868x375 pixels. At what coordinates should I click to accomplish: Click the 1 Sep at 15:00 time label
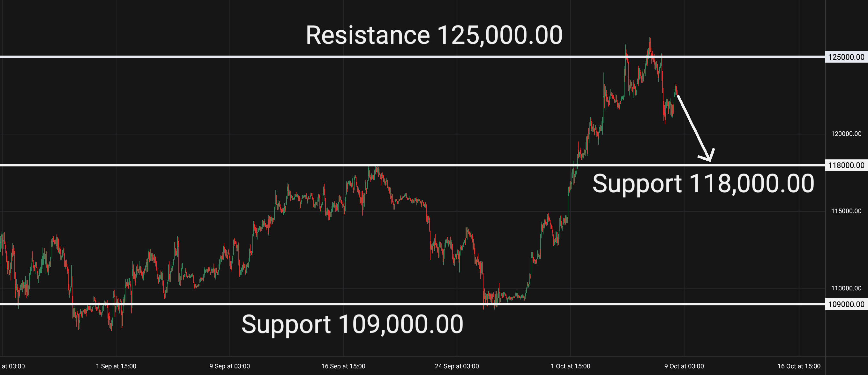pos(116,366)
